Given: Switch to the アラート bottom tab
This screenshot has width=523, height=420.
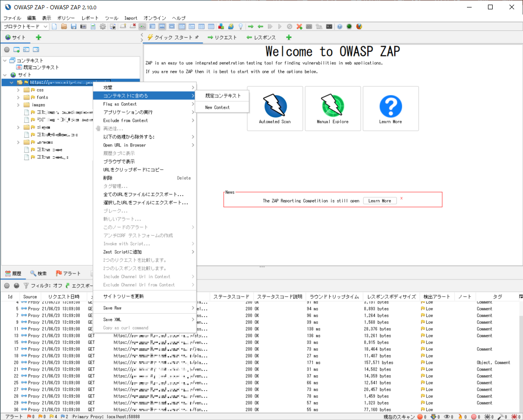Looking at the screenshot, I should [x=68, y=273].
